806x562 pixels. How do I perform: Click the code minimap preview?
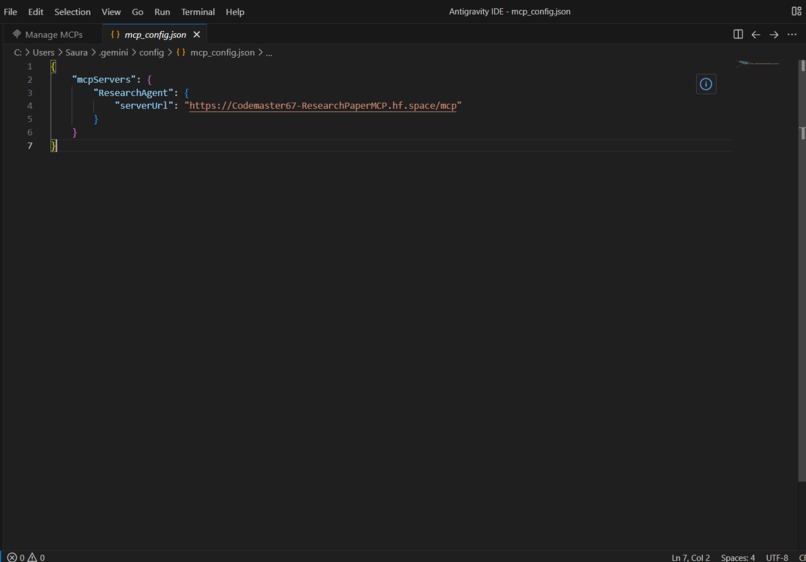pyautogui.click(x=758, y=63)
